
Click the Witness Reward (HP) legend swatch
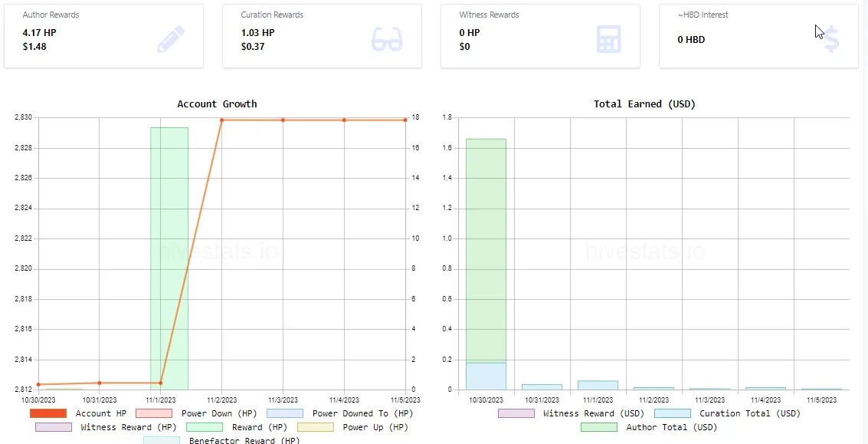pyautogui.click(x=54, y=427)
